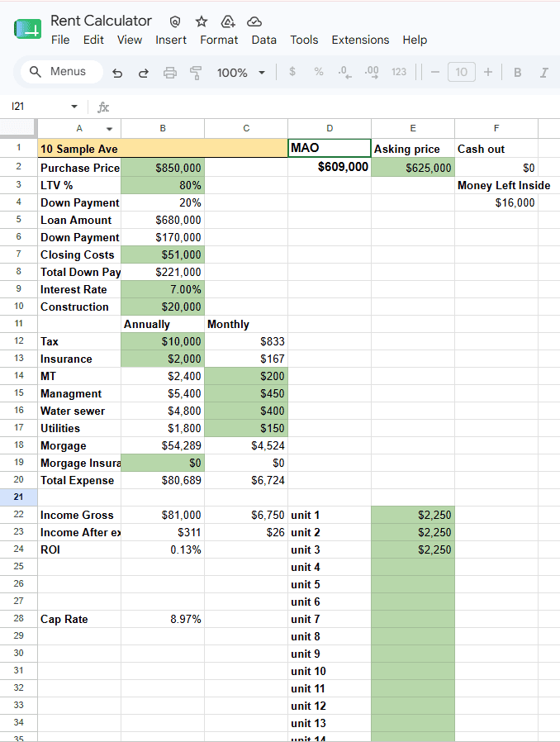
Task: Click the select-all corner box
Action: 18,128
